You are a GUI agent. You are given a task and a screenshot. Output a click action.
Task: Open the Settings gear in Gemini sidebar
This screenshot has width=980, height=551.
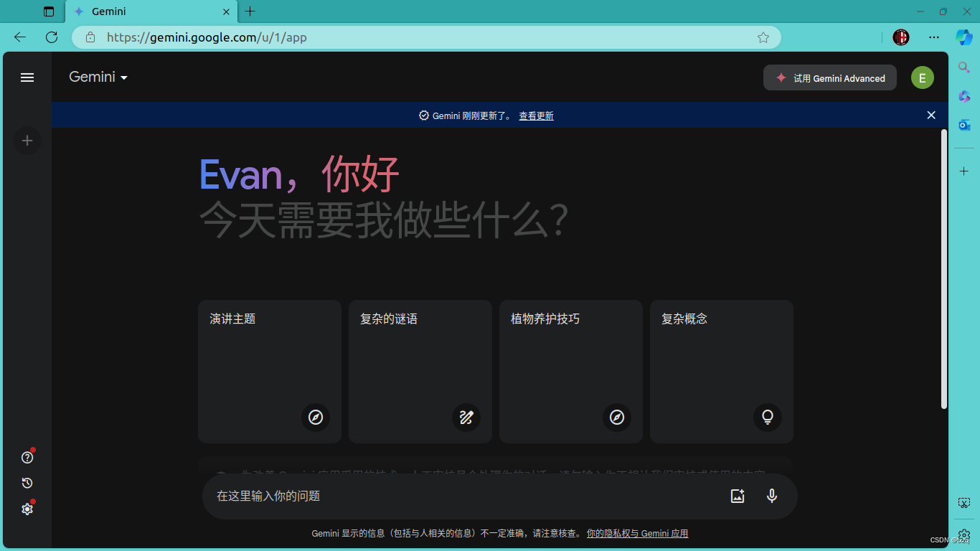tap(27, 509)
